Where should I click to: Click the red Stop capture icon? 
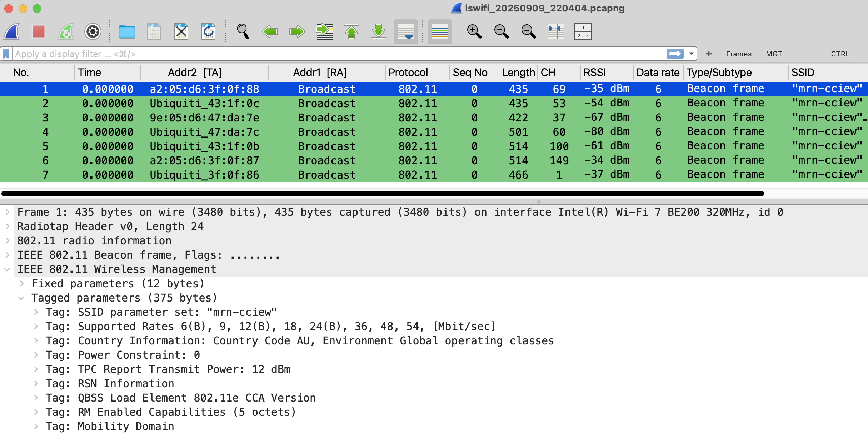[38, 32]
